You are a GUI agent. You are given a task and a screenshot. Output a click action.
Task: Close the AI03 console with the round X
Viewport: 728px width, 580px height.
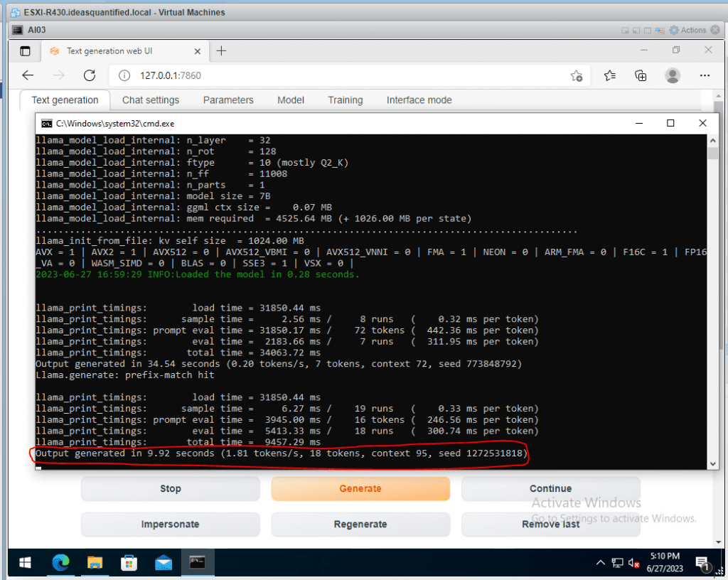click(x=715, y=30)
